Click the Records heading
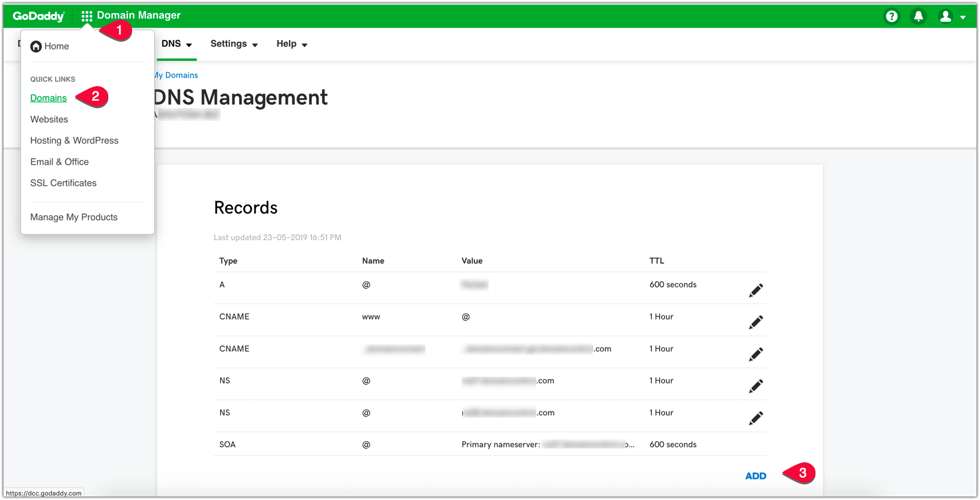Viewport: 980px width, 500px height. coord(246,208)
